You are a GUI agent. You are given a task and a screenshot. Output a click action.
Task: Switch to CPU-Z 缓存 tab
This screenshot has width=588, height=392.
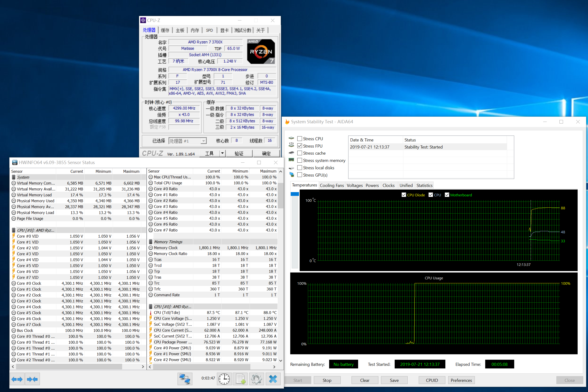click(165, 30)
